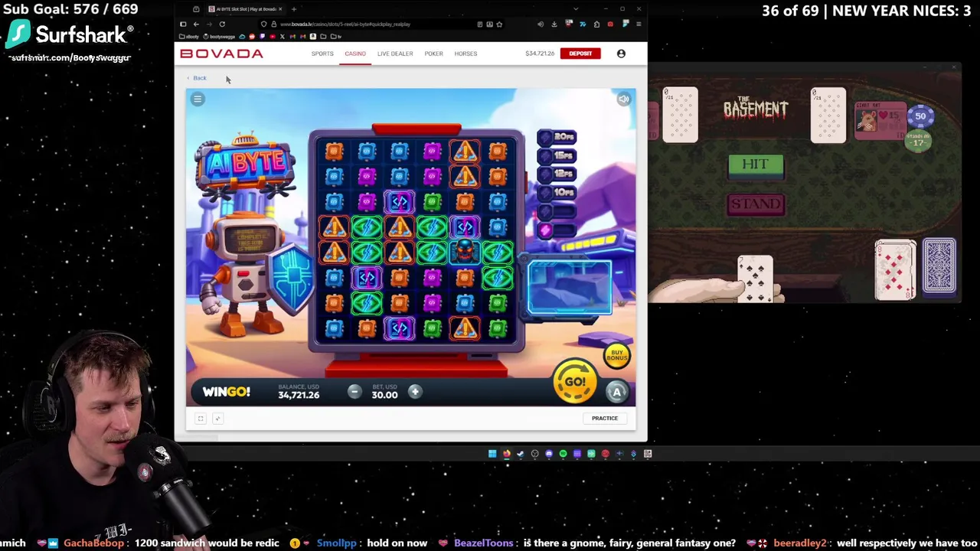Reload the page in the browser

point(222,24)
